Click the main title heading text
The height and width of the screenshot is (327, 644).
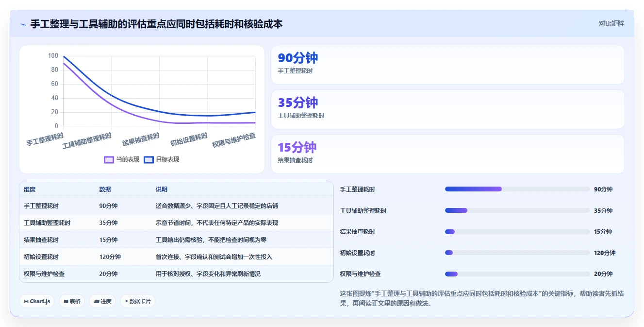(x=156, y=24)
